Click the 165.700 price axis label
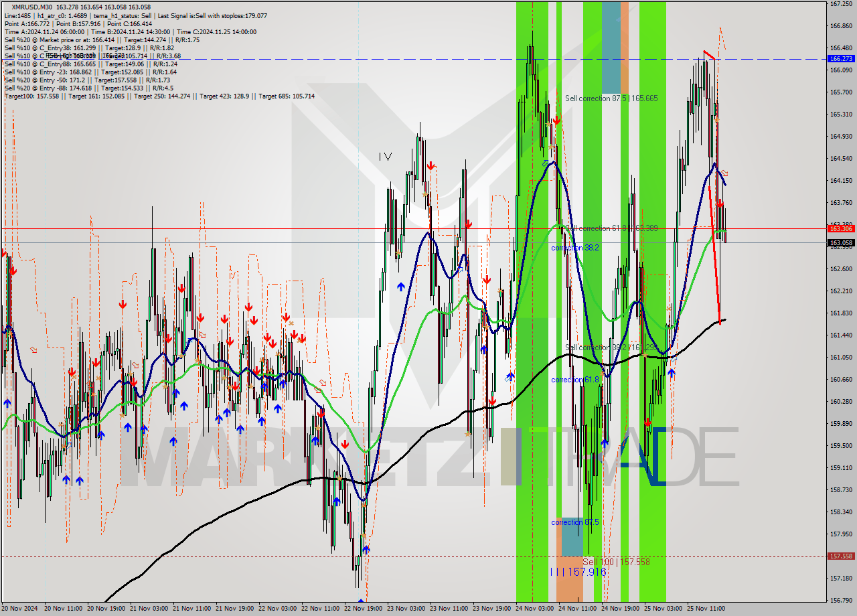Screen dimensions: 857x616 [x=841, y=92]
